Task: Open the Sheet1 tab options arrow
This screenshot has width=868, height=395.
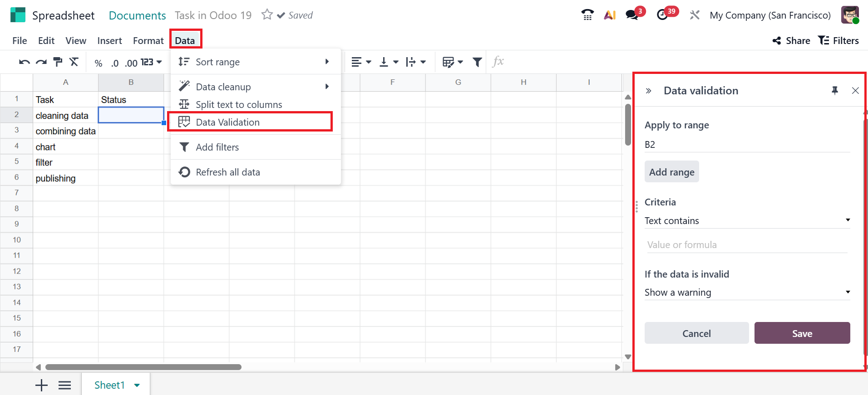Action: 137,385
